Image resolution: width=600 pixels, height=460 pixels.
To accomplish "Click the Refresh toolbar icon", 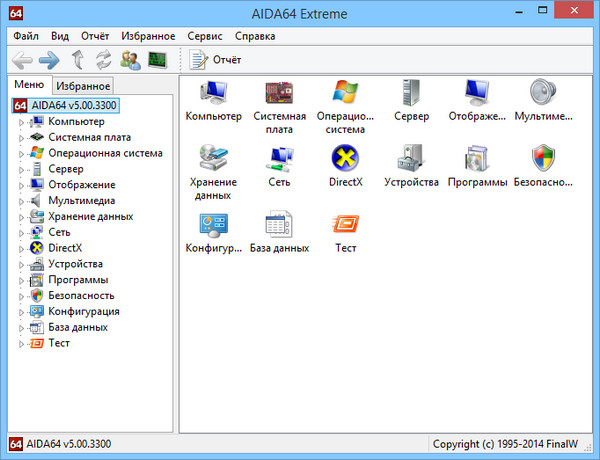I will click(x=102, y=60).
